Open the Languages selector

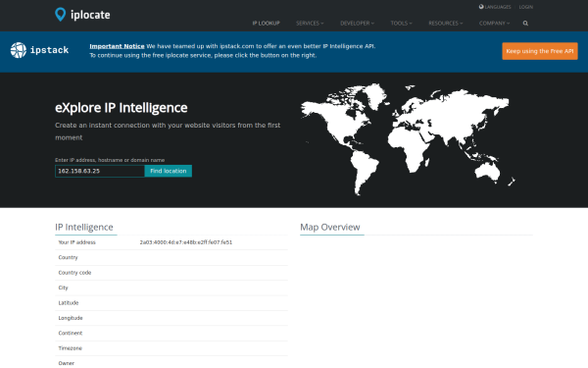pos(495,7)
